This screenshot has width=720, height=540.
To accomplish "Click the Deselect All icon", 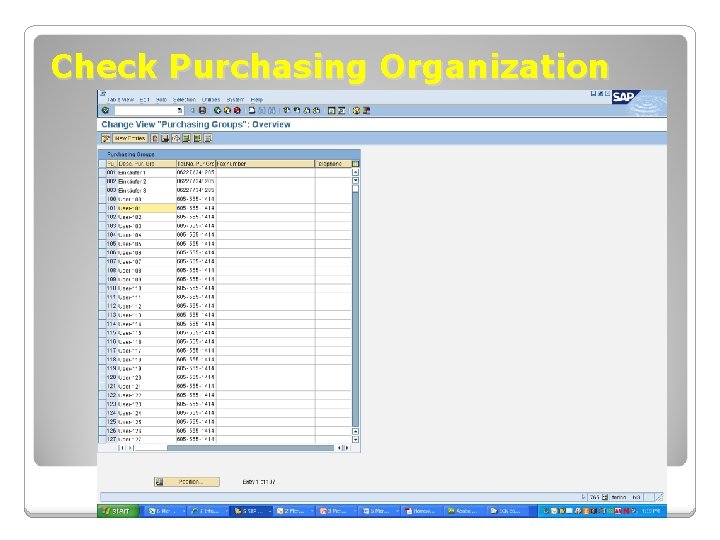I will tap(208, 138).
